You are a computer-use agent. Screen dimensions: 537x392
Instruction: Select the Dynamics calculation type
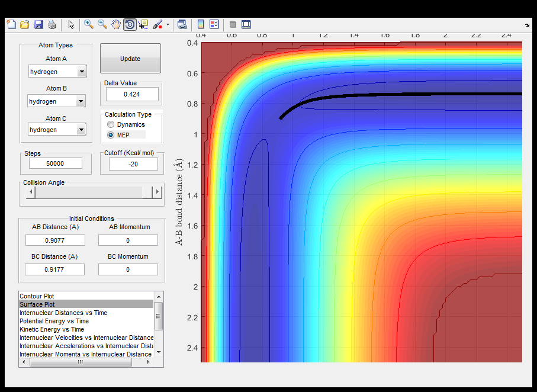pyautogui.click(x=111, y=125)
